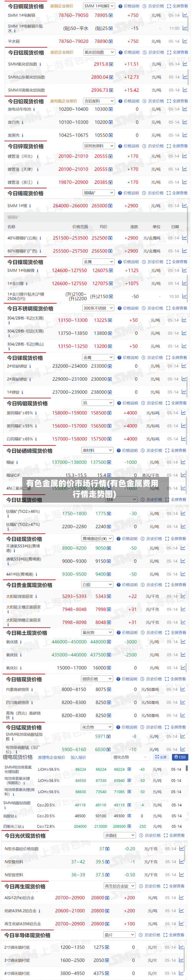Open the 氧化铝指数 dropdown

click(x=99, y=52)
